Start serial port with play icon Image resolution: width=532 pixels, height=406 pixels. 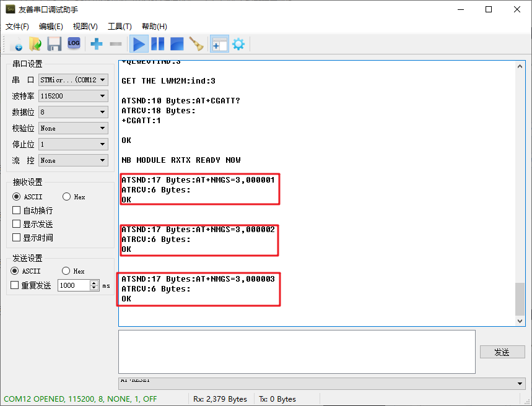(x=139, y=44)
